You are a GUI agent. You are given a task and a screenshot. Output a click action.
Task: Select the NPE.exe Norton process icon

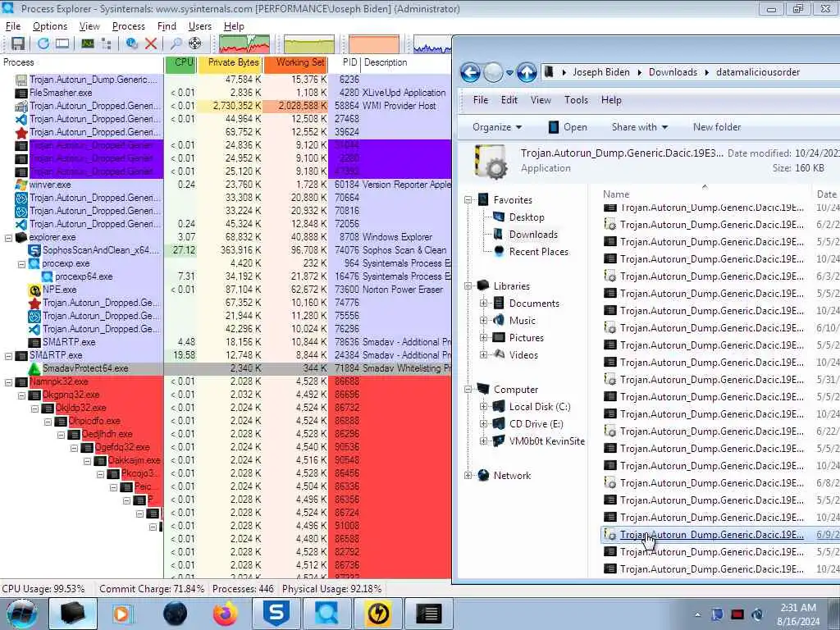pos(34,290)
